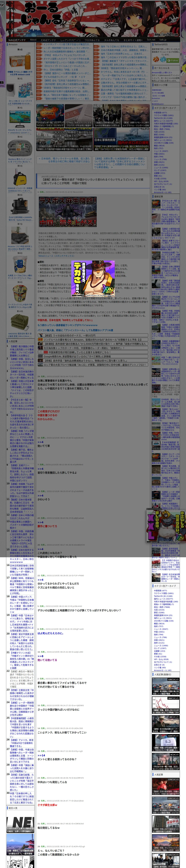This screenshot has width=186, height=868.
Task: Open the 日本に軍事的挑発 featured thumbnail
Action: coord(122,139)
